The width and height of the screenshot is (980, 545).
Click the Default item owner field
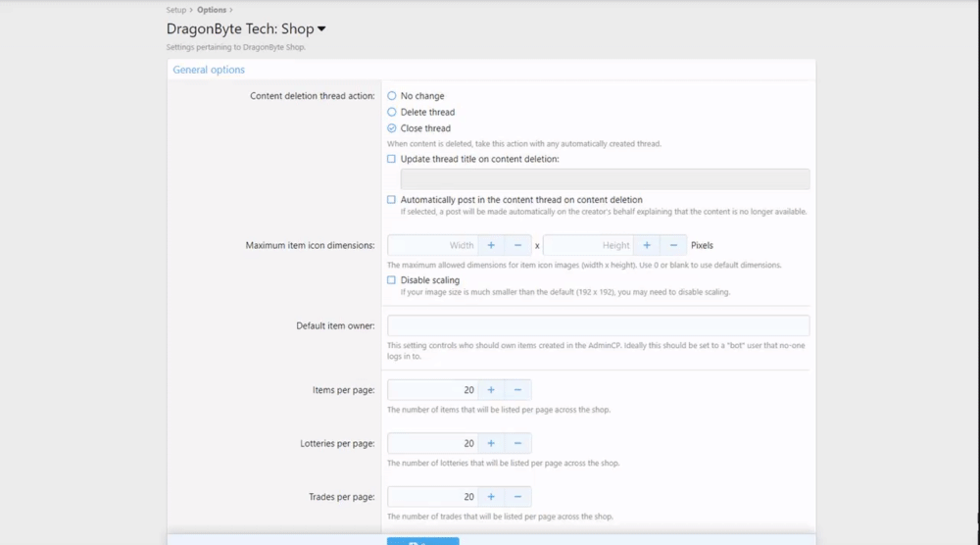pos(598,325)
